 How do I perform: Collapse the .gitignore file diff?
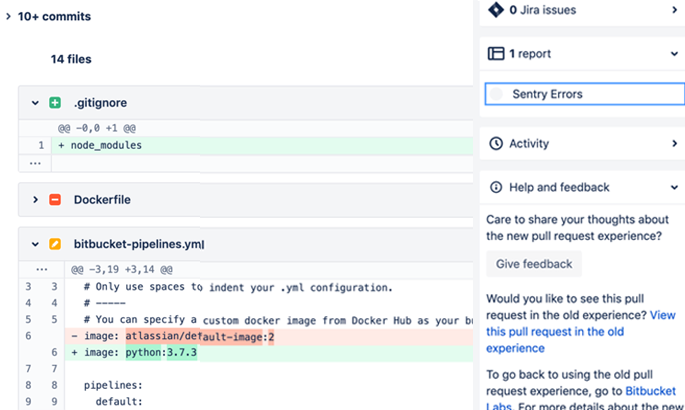point(35,103)
